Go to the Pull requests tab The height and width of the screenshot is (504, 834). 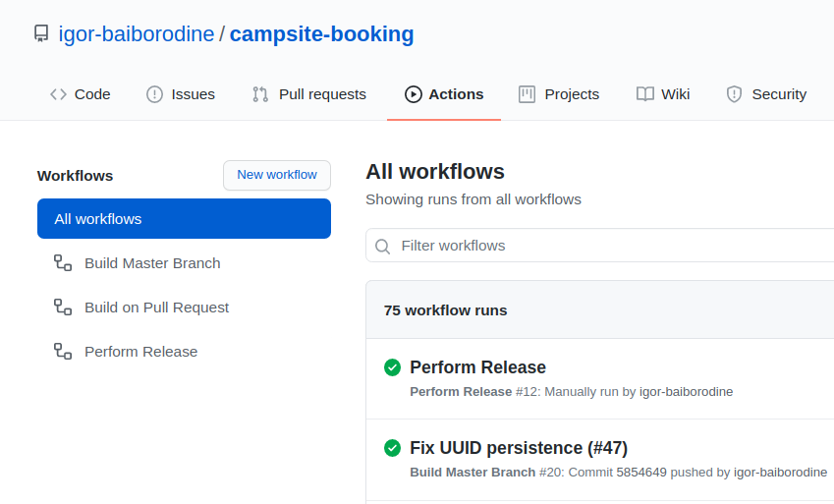[x=309, y=94]
